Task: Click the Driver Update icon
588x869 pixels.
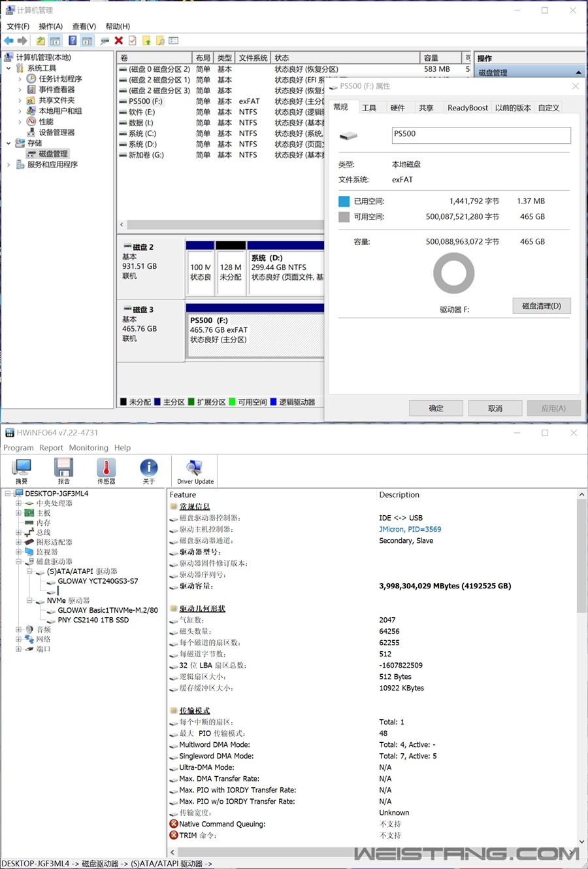Action: click(x=195, y=471)
